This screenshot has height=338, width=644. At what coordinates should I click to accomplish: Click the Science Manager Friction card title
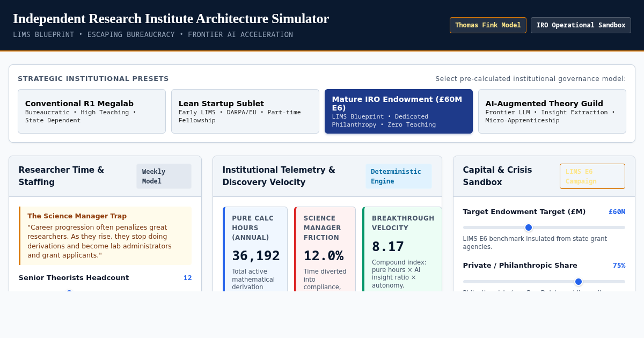pyautogui.click(x=323, y=228)
